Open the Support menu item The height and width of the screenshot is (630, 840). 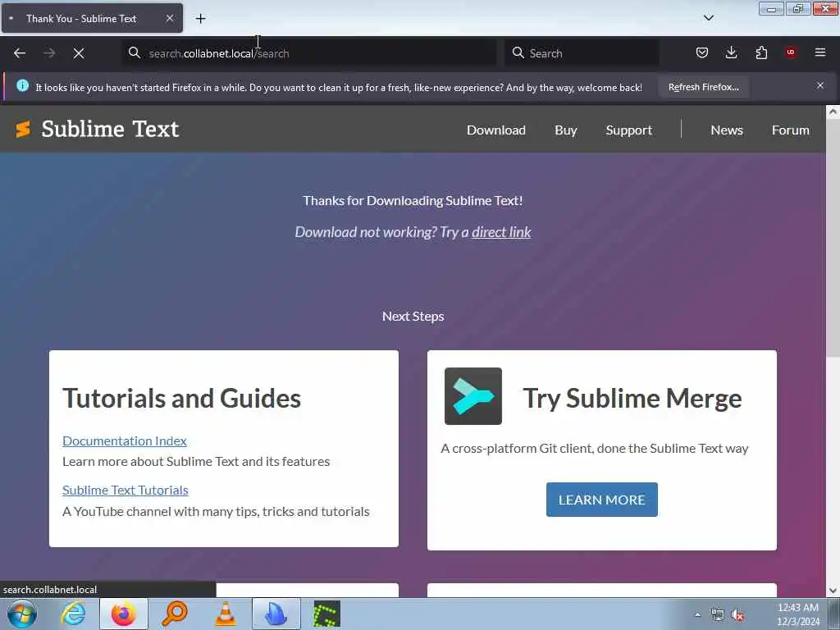629,130
